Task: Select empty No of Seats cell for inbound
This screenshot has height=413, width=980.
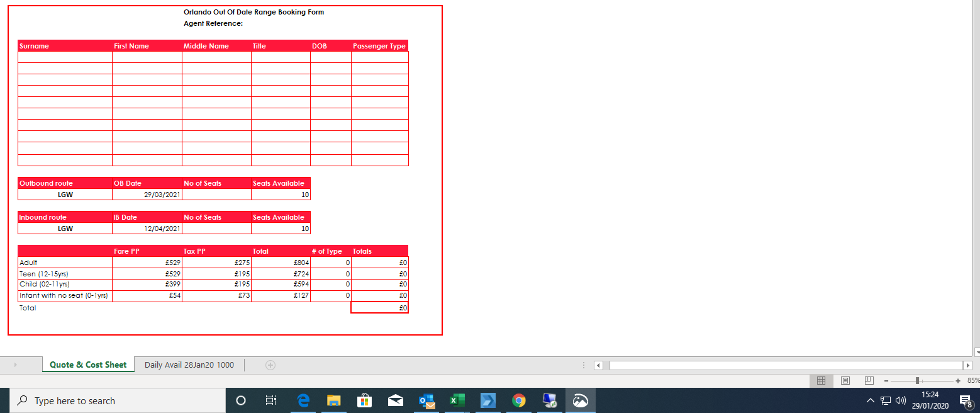Action: (x=216, y=229)
